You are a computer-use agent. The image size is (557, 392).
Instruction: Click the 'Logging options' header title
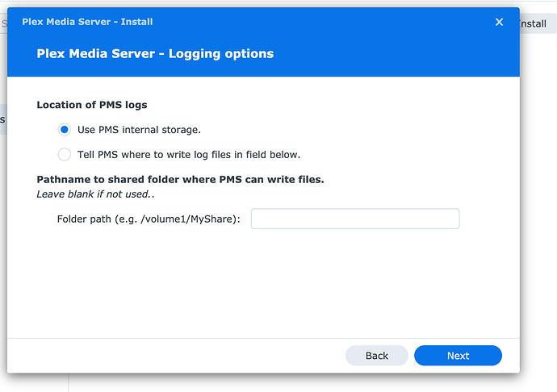coord(155,54)
